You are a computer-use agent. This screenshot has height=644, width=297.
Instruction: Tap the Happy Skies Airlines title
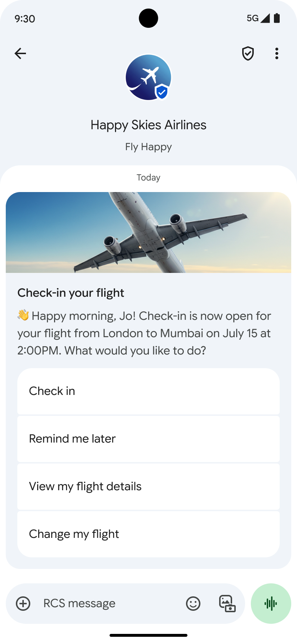[x=148, y=125]
